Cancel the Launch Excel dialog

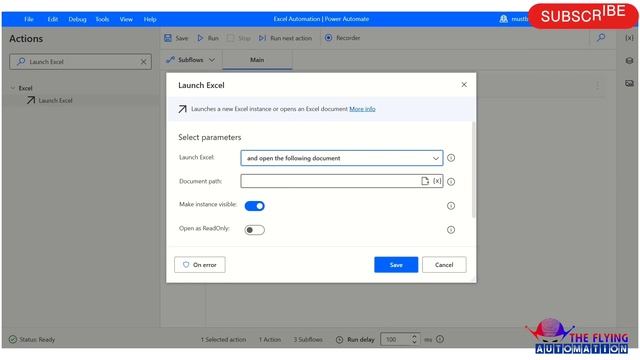tap(444, 264)
